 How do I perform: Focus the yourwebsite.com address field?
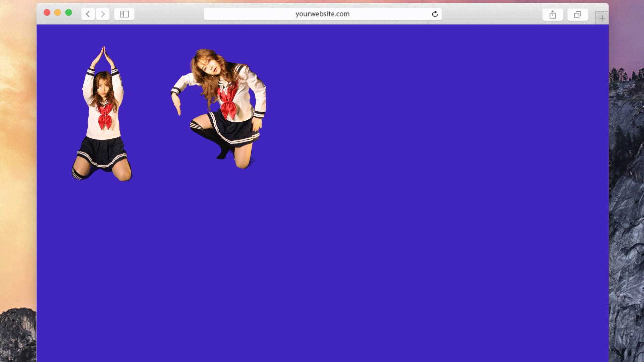point(322,14)
